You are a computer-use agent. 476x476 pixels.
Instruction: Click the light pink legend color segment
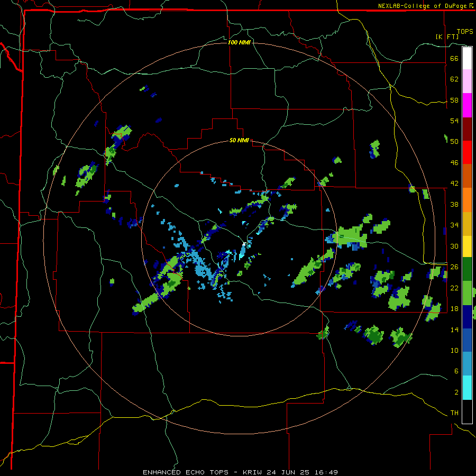tap(467, 81)
